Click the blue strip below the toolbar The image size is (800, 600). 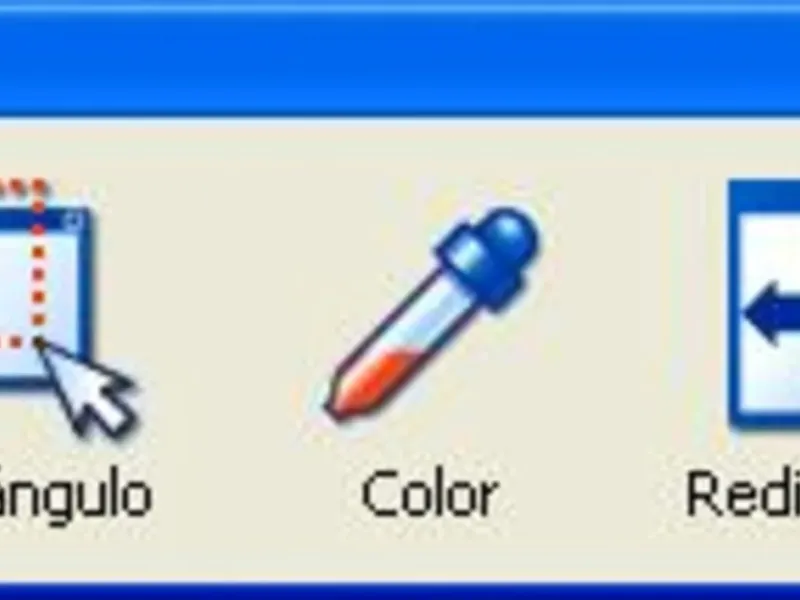point(400,591)
